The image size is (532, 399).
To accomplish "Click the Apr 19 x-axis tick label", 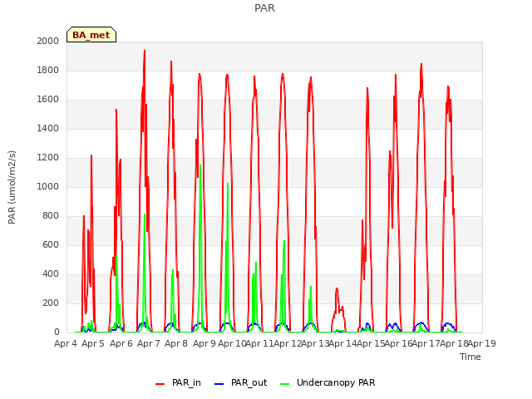I will pos(482,343).
